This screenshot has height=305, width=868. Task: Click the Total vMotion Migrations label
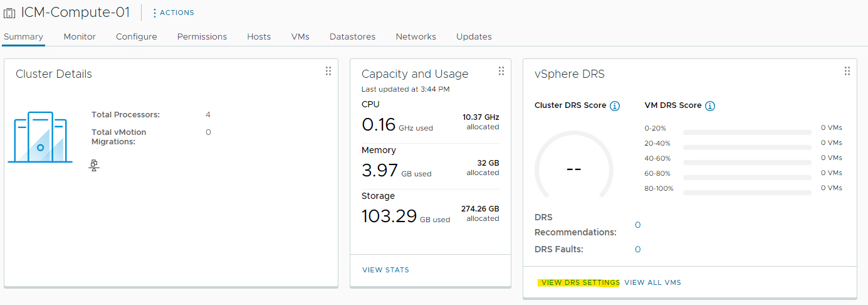tap(119, 137)
